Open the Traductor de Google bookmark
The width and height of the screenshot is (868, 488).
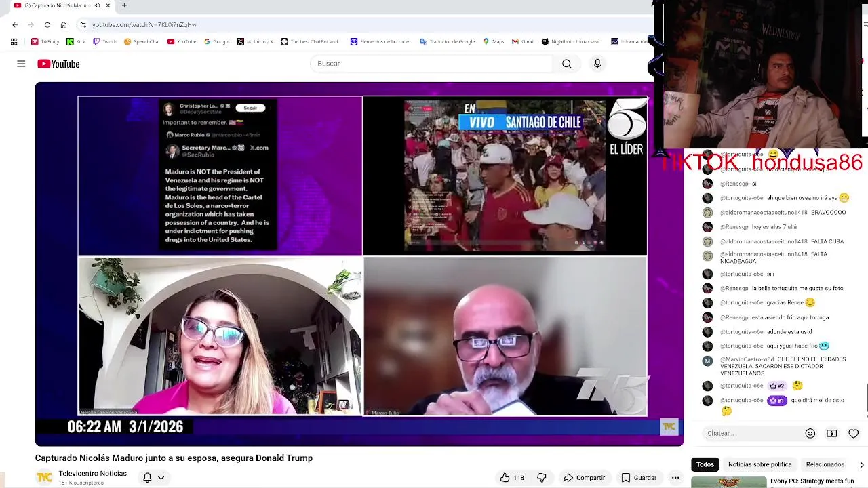tap(448, 41)
